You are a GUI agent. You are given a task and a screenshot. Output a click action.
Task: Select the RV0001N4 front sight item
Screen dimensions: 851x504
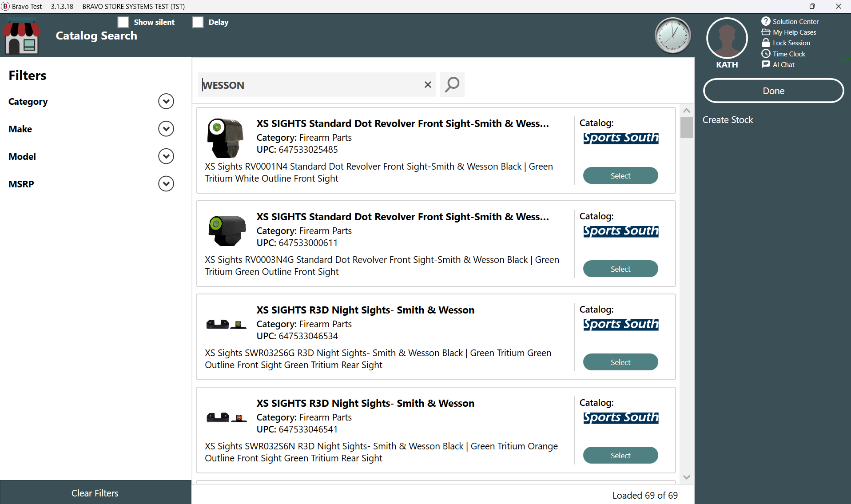pyautogui.click(x=620, y=175)
